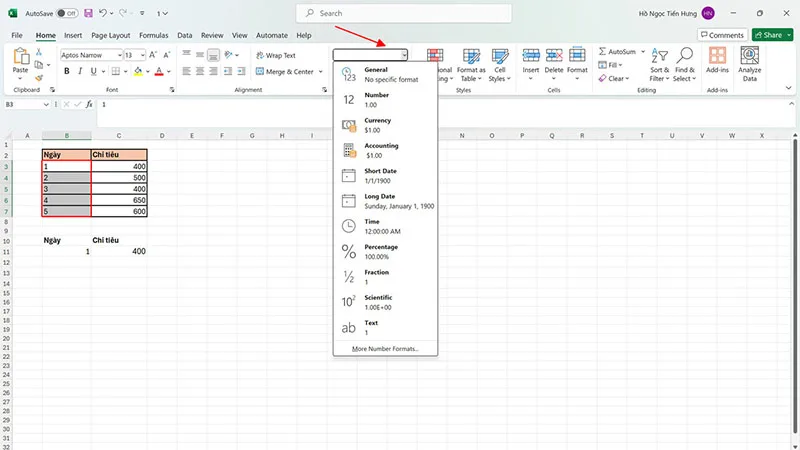Click the user account avatar HN
The height and width of the screenshot is (450, 800).
tap(708, 13)
